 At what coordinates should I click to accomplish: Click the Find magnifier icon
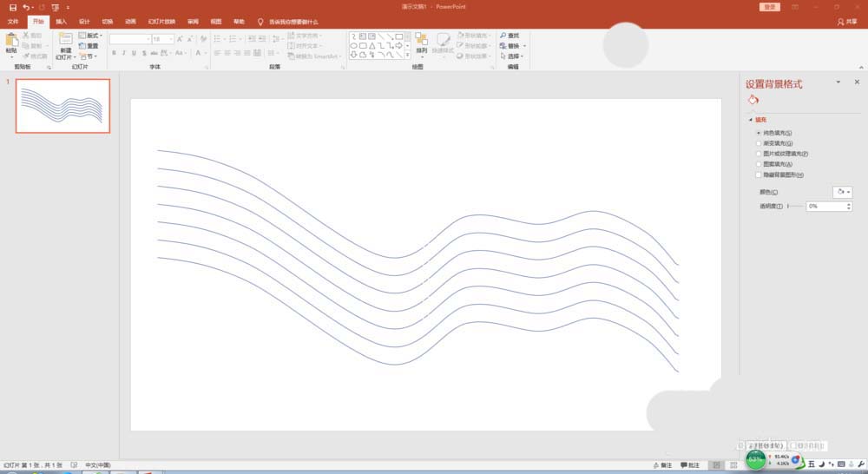[x=503, y=36]
